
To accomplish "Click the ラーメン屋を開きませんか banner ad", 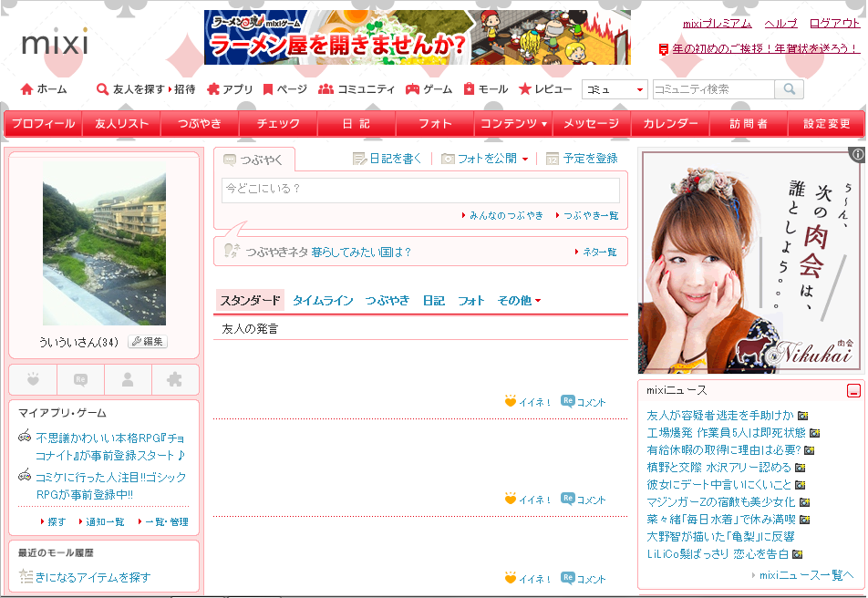I will pyautogui.click(x=418, y=37).
